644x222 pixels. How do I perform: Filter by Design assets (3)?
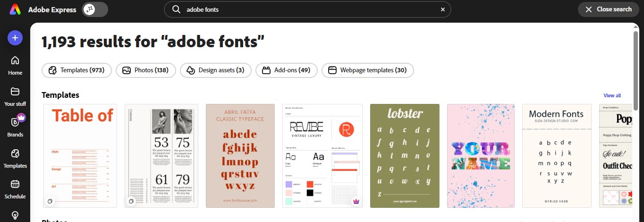216,70
